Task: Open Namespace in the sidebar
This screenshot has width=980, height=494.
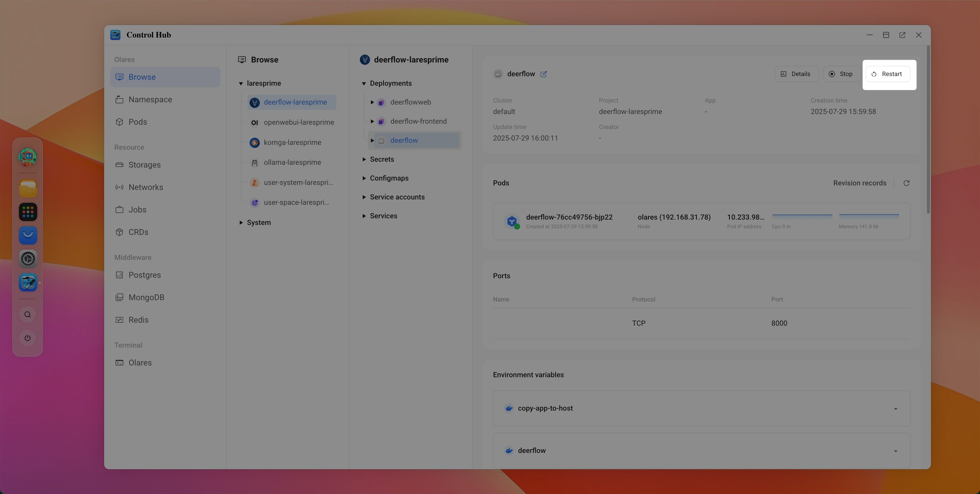Action: pos(150,100)
